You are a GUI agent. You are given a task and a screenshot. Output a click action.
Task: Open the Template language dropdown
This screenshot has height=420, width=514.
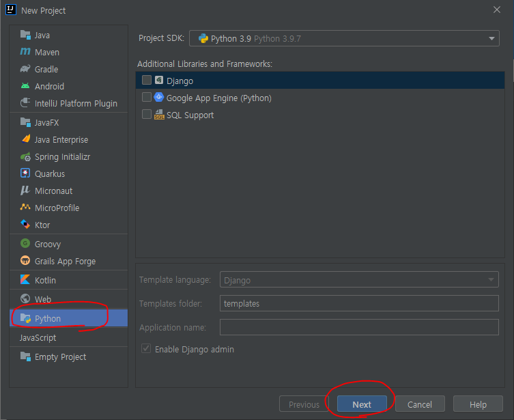pos(359,279)
